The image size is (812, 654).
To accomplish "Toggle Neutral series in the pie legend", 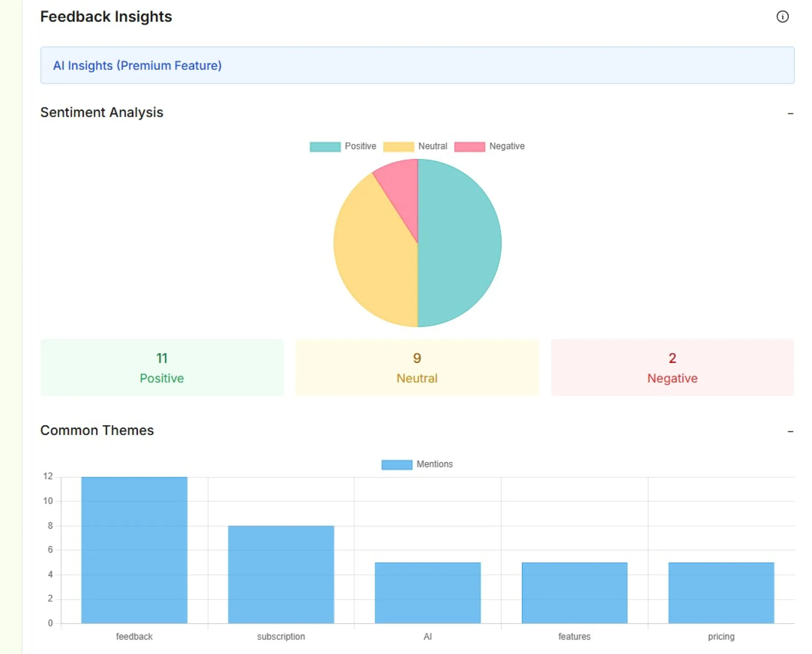I will (415, 146).
